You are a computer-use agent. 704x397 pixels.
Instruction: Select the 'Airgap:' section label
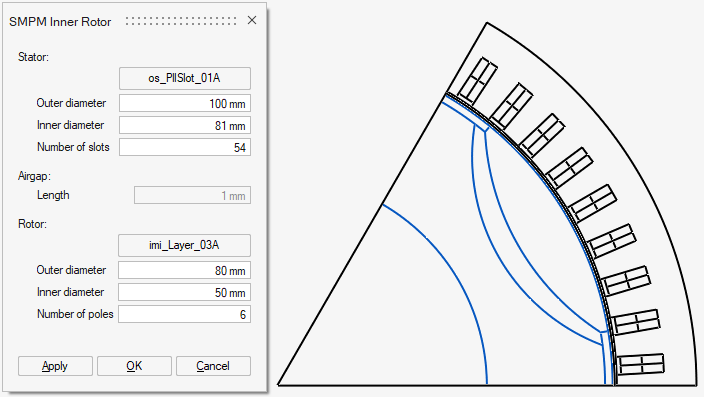point(34,176)
